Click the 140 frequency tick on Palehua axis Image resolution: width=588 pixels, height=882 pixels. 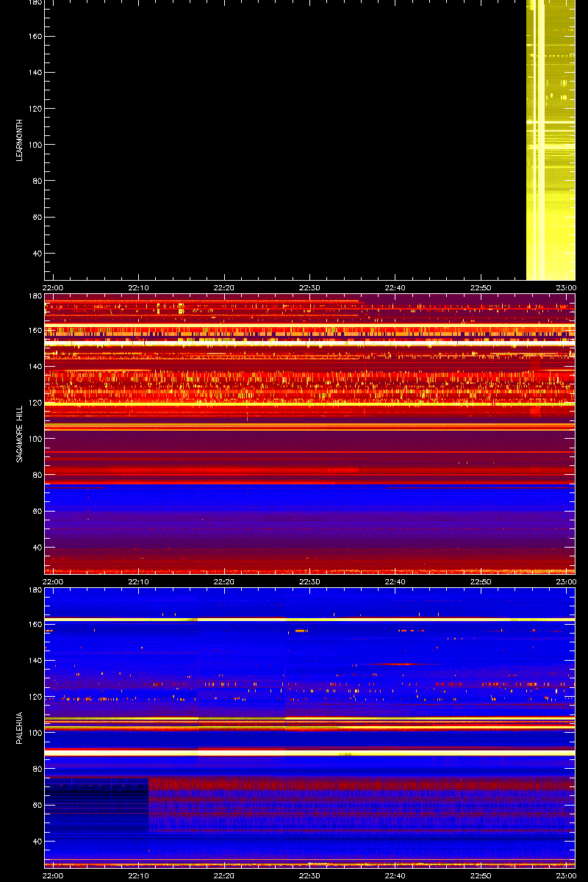click(x=35, y=661)
